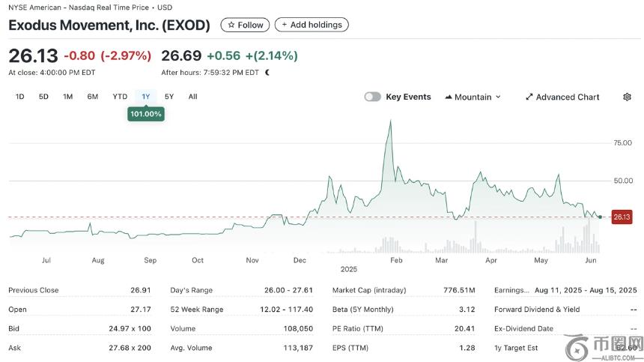Click the after-hours price 26.69
Image resolution: width=644 pixels, height=362 pixels.
(181, 55)
